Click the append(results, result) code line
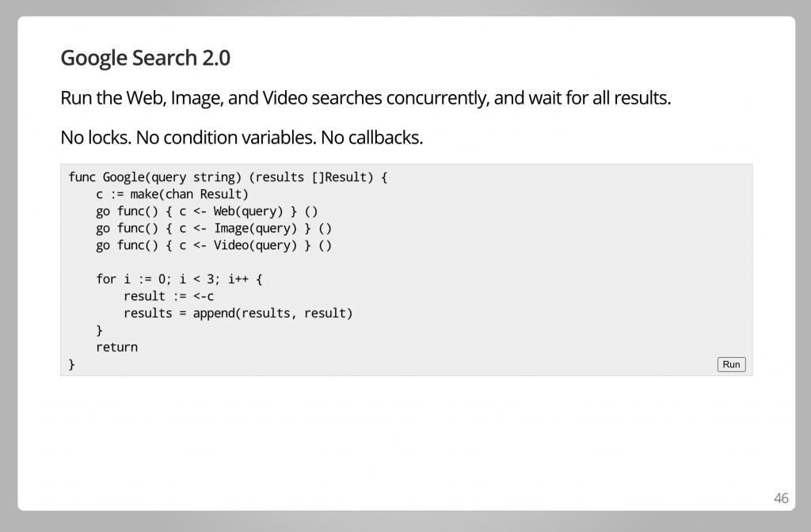811x532 pixels. pyautogui.click(x=238, y=313)
